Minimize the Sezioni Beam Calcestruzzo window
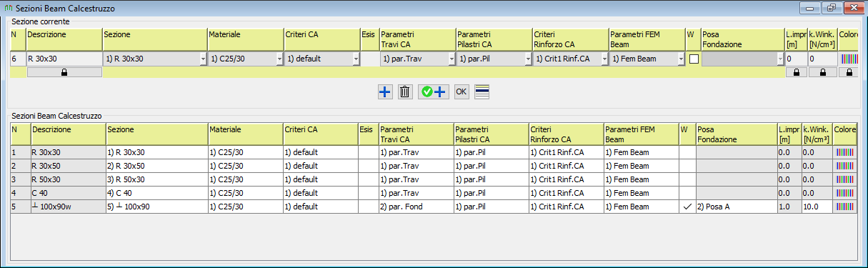868x268 pixels. [810, 9]
